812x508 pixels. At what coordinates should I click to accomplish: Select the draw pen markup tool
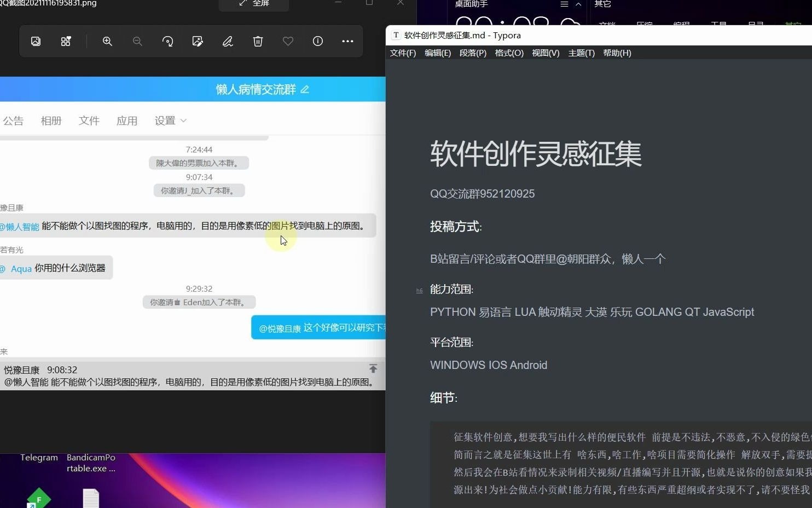tap(228, 41)
